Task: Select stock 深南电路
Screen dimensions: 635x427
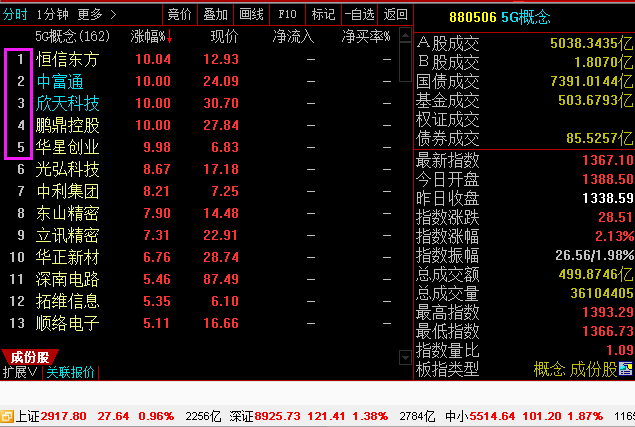Action: 67,279
